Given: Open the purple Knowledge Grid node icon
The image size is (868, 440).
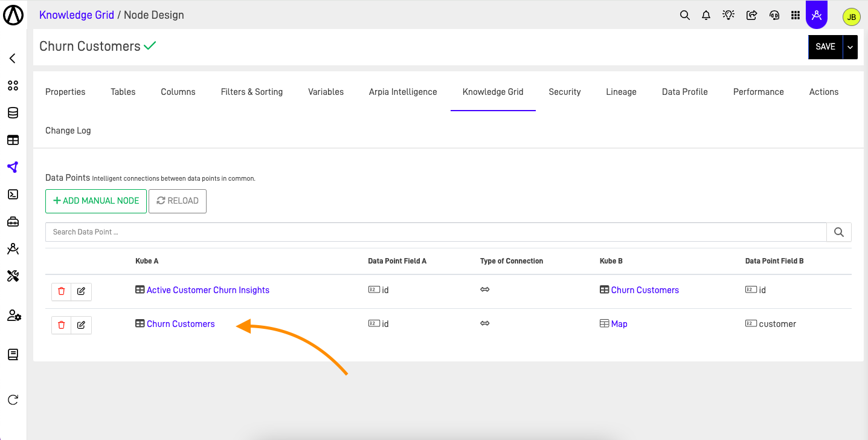Looking at the screenshot, I should coord(13,167).
